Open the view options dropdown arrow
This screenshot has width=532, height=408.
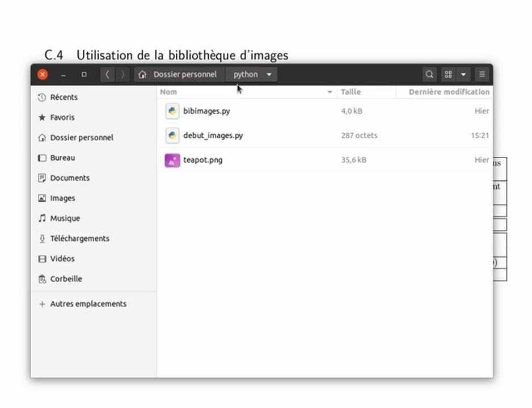[x=463, y=74]
